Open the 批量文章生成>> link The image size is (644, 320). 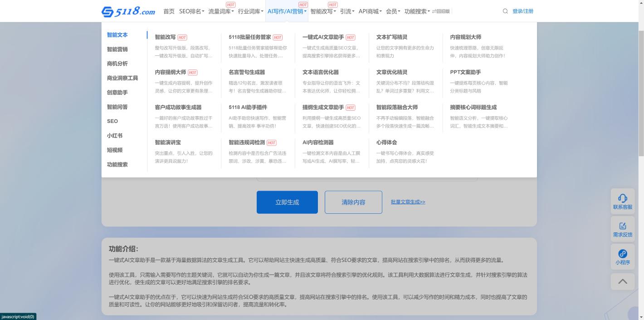408,202
